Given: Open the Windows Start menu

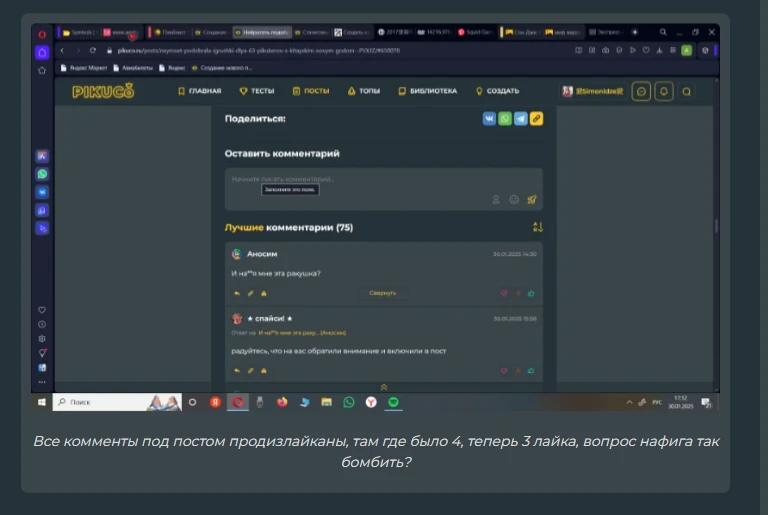Looking at the screenshot, I should pos(42,402).
